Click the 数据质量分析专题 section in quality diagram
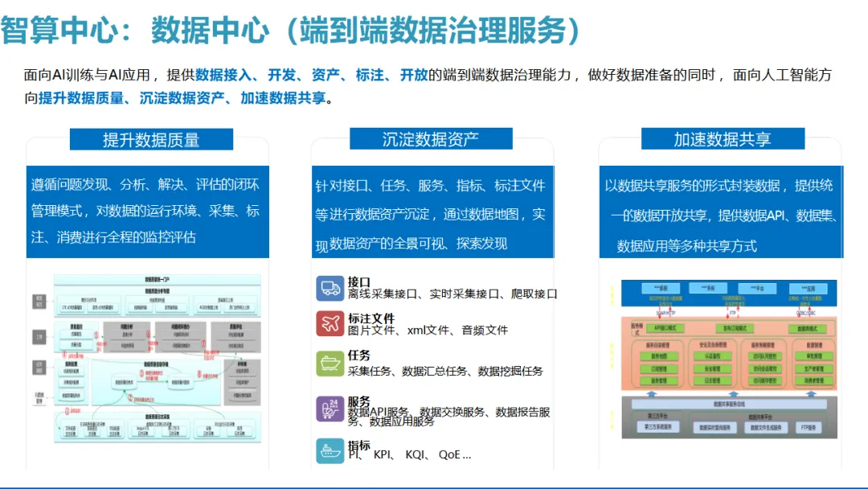This screenshot has height=489, width=868. (158, 300)
